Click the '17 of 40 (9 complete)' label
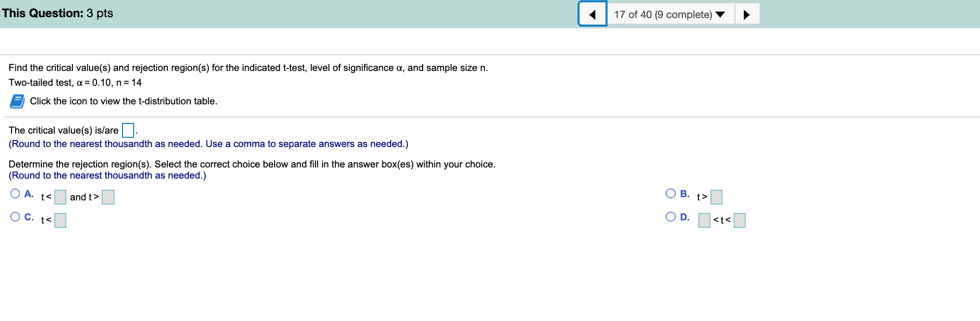Image resolution: width=980 pixels, height=321 pixels. tap(664, 14)
